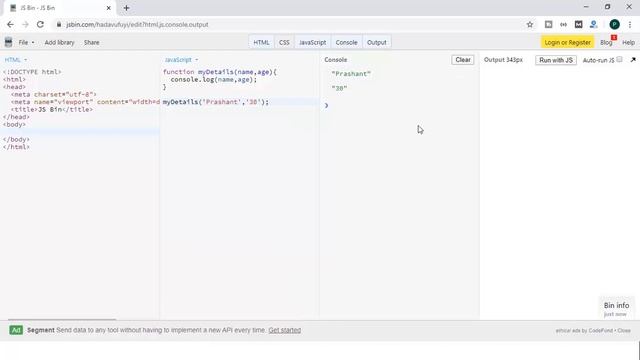Screen dimensions: 640x360
Task: Click the green Ad badge
Action: click(16, 330)
